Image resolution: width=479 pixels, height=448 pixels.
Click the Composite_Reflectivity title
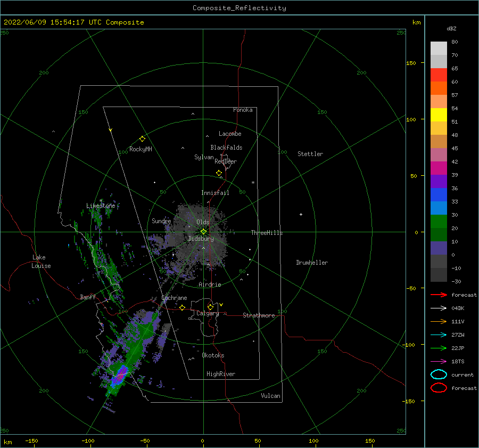[240, 8]
